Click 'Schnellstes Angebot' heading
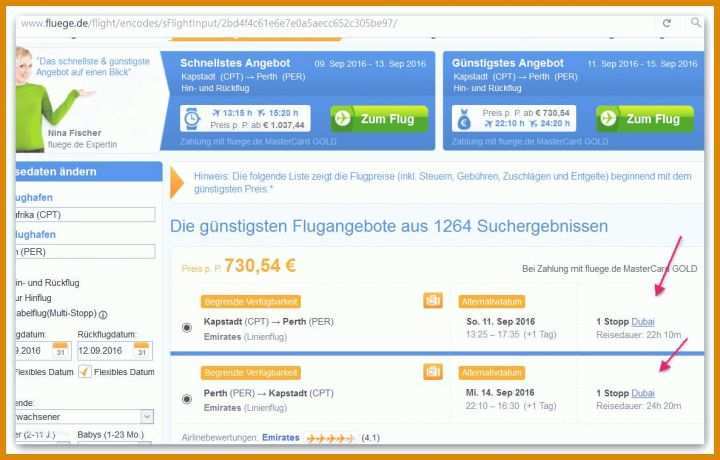The image size is (720, 460). click(x=235, y=63)
